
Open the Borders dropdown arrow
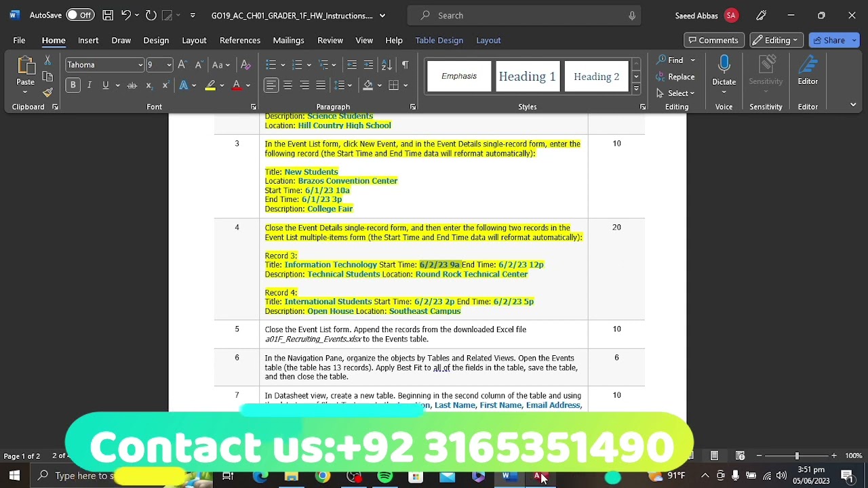point(406,85)
